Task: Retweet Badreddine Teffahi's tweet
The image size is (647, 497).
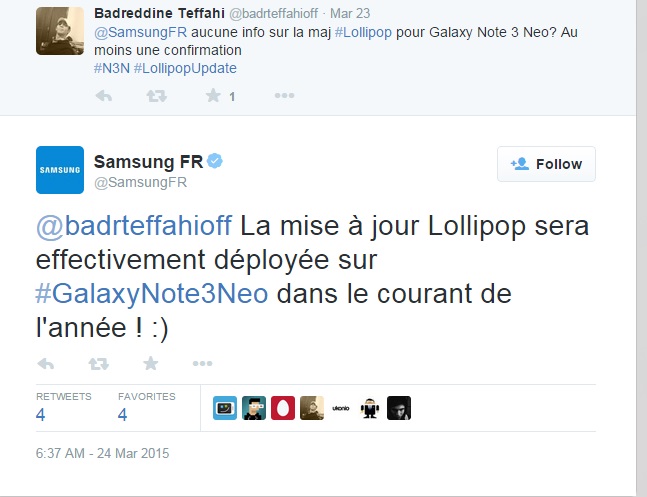Action: click(x=157, y=96)
